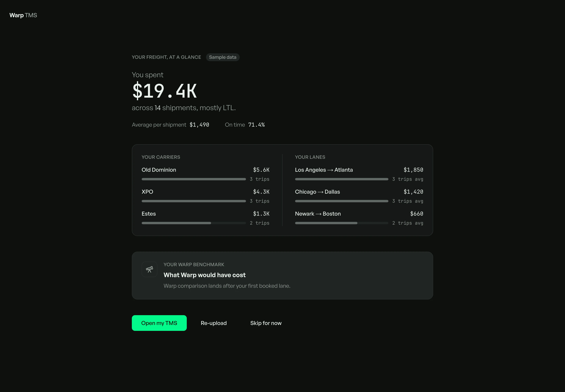Viewport: 565px width, 392px height.
Task: Click the 3 trips label under Old Dominion
Action: tap(259, 179)
